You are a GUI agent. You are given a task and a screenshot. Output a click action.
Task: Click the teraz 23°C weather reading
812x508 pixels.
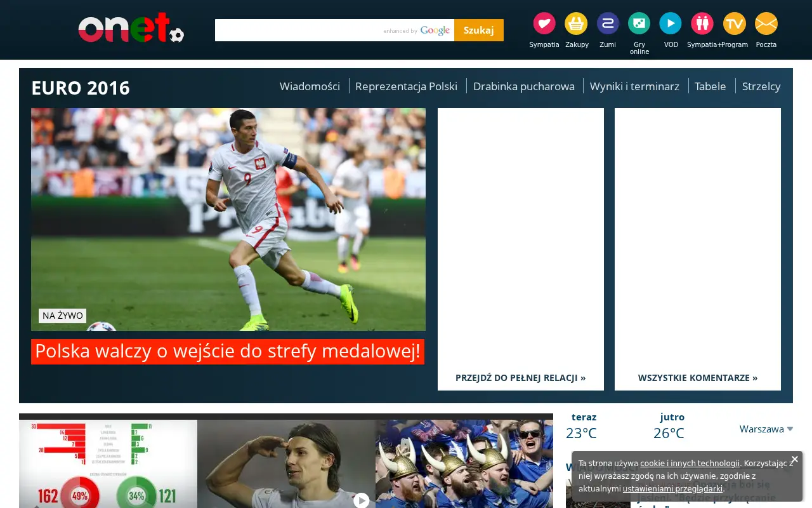582,426
